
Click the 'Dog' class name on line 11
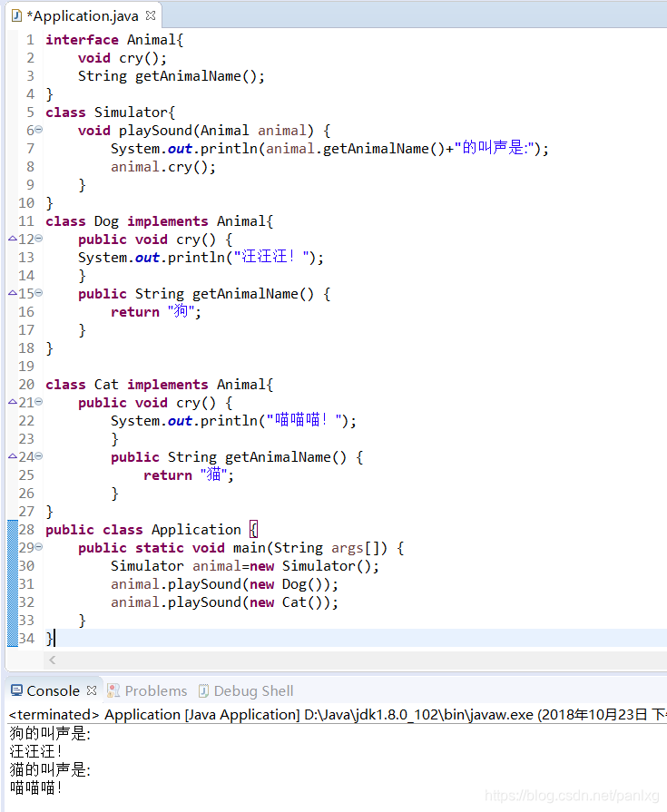(x=106, y=221)
